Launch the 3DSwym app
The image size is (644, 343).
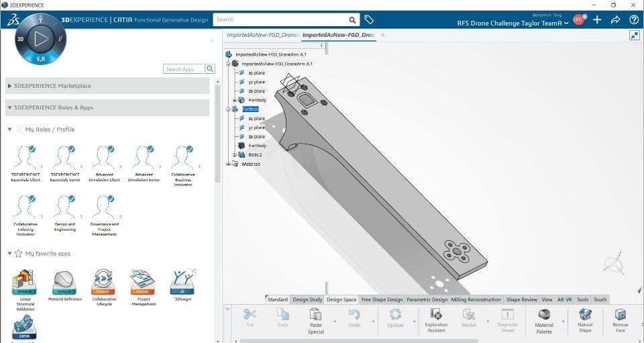(x=183, y=285)
